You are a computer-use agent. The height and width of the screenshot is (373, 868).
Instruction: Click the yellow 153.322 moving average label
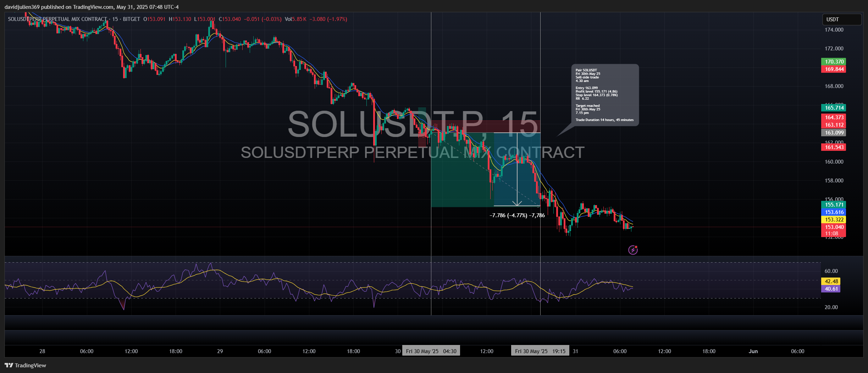tap(834, 220)
